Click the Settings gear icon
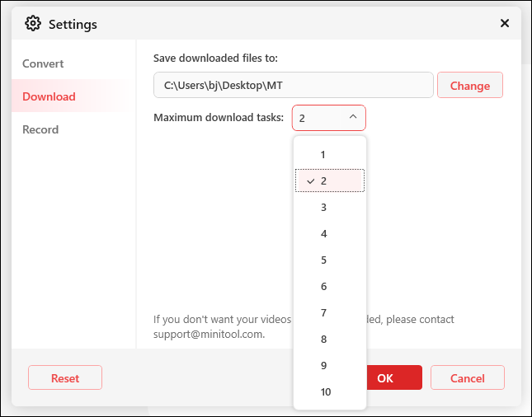Screen dimensions: 532x417 [33, 24]
